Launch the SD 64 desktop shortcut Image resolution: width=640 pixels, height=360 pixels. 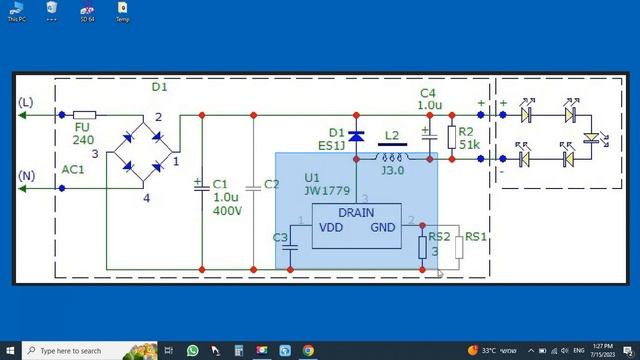click(x=87, y=12)
